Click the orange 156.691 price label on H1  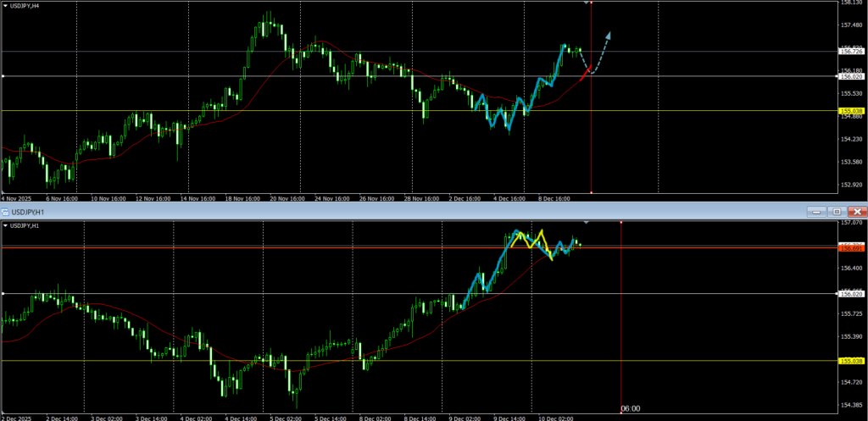tap(851, 247)
